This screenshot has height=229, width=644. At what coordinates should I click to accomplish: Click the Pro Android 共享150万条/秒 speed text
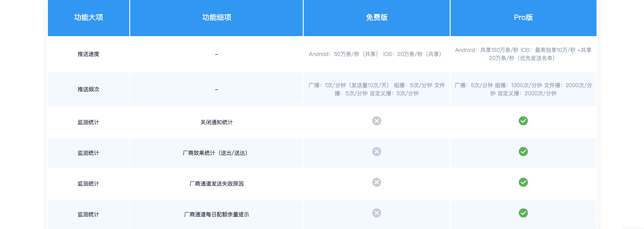523,54
